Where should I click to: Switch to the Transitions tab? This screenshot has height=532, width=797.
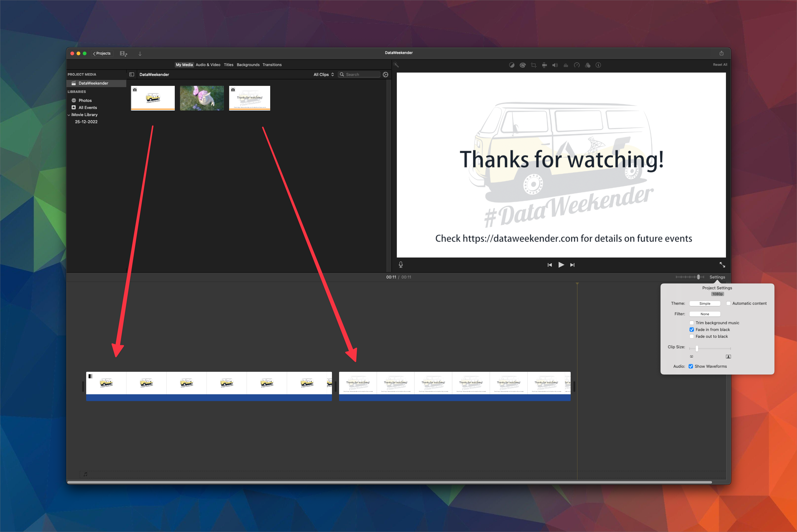pos(272,65)
